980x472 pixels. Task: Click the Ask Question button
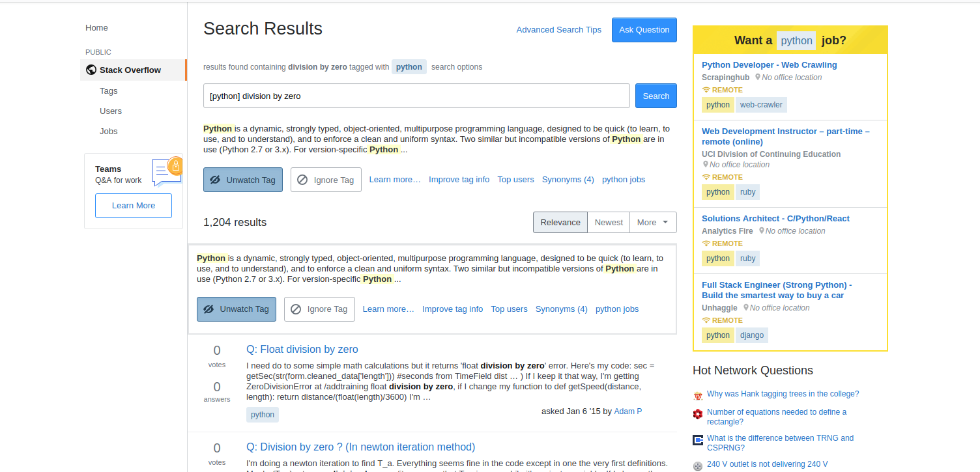pos(644,30)
